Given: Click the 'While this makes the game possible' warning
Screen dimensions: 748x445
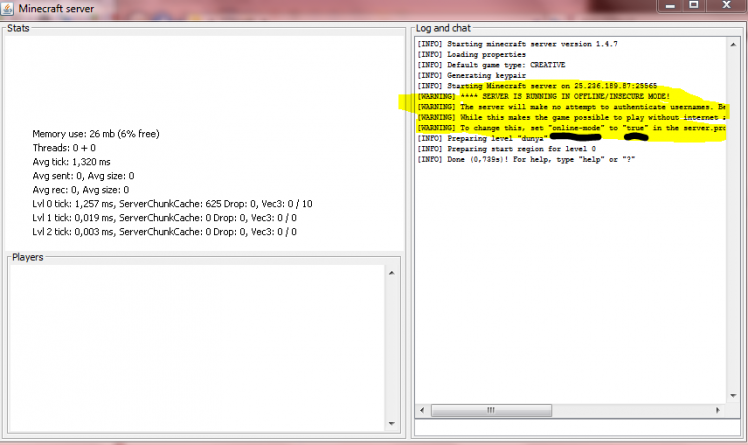Looking at the screenshot, I should click(571, 117).
